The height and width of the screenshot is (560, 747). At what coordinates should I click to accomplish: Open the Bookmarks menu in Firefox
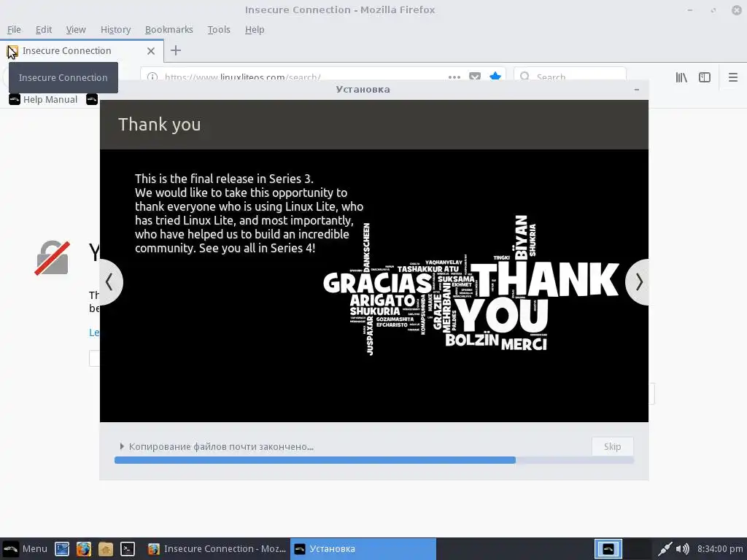click(x=169, y=29)
